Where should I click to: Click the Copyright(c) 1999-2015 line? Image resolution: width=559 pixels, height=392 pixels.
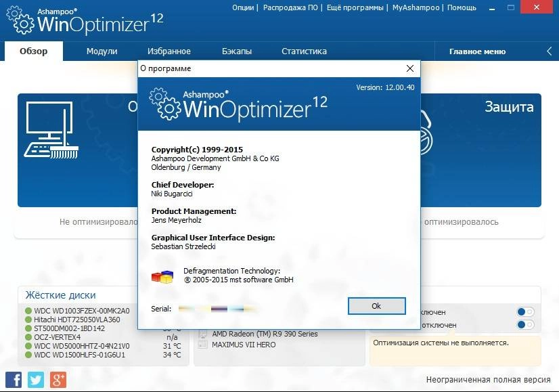click(197, 150)
